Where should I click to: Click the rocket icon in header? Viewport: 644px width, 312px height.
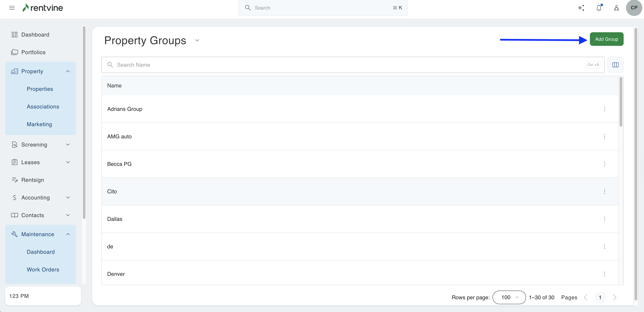pos(617,8)
